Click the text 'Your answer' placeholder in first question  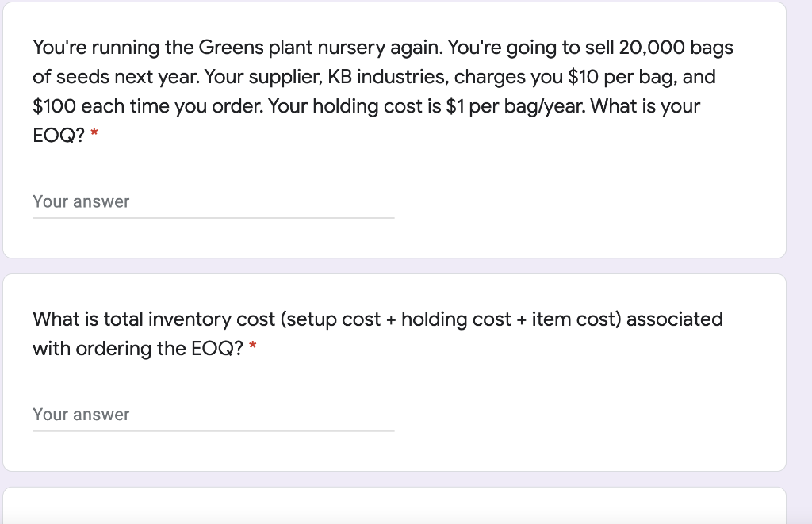(80, 201)
